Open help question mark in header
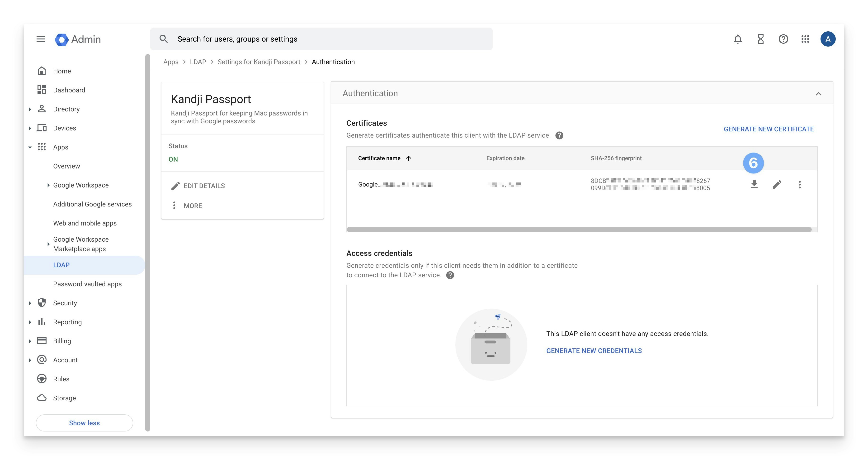Viewport: 868px width, 460px height. pos(783,39)
